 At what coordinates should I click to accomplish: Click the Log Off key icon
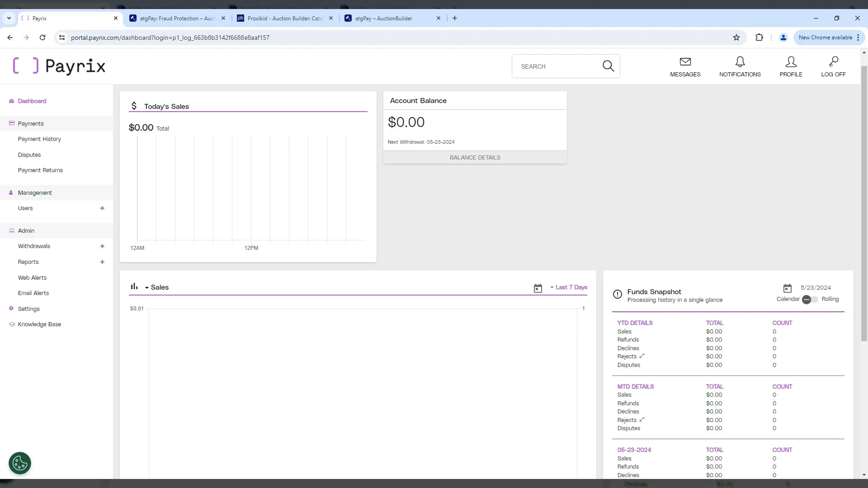[833, 62]
